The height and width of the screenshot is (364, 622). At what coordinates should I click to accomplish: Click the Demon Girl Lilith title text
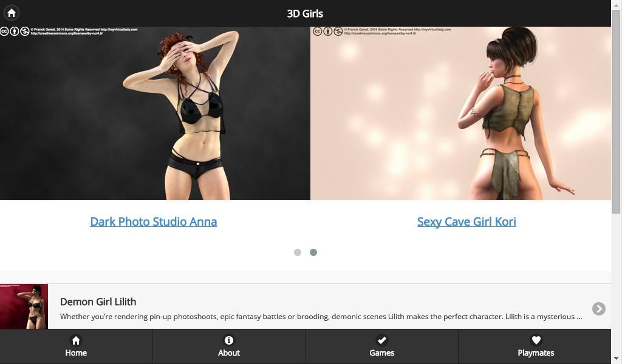pos(98,302)
